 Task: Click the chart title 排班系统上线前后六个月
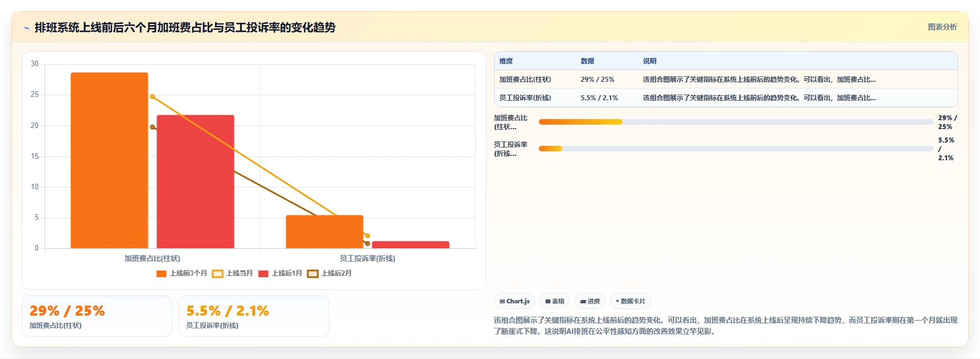click(x=185, y=27)
